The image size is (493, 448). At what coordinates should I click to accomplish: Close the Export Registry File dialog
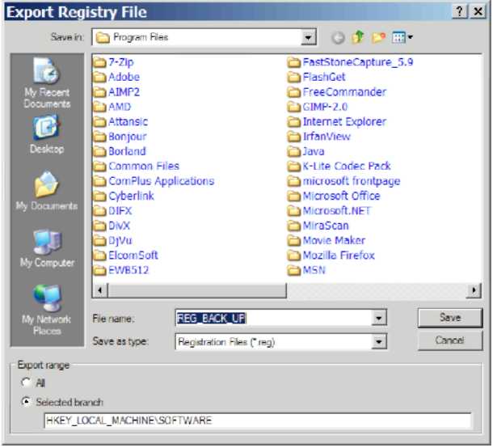[x=478, y=11]
